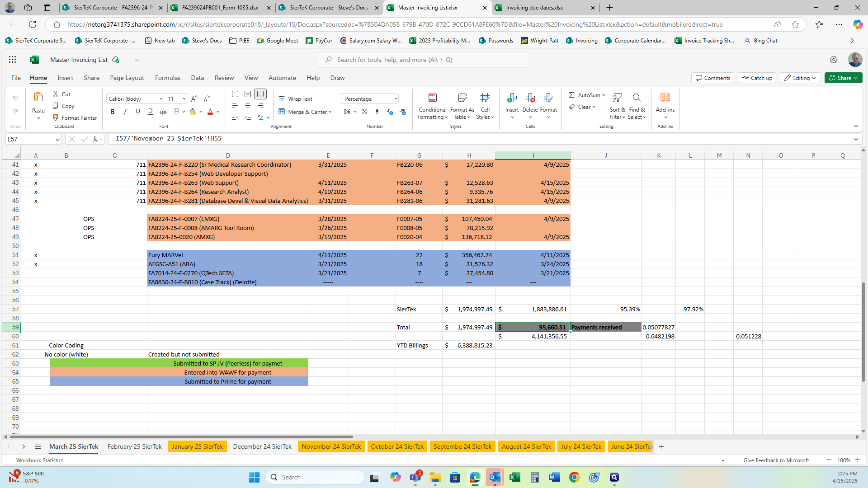
Task: Apply the red font color swatch
Action: click(x=210, y=112)
